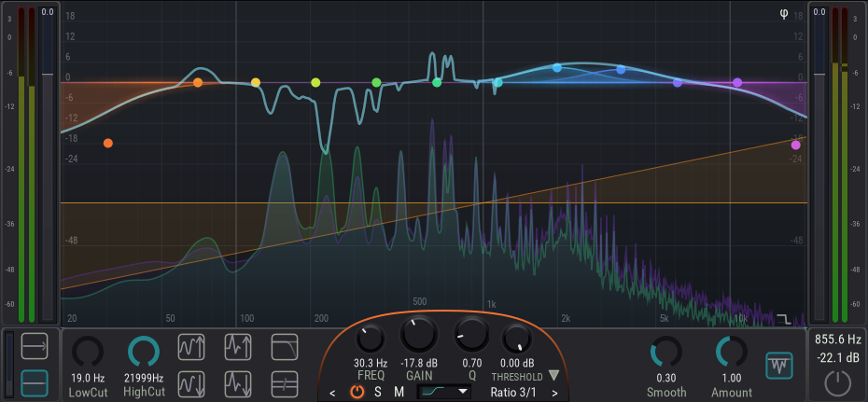Expand the triangle next to THRESHOLD

coord(553,376)
